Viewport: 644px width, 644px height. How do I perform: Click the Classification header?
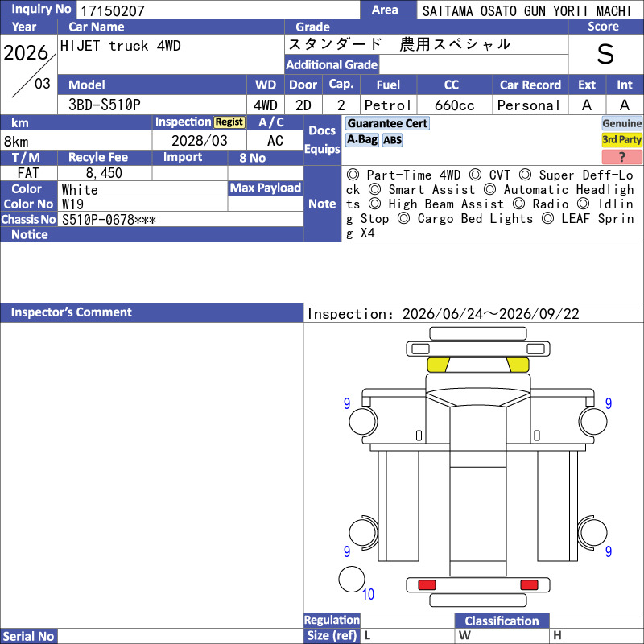(502, 621)
